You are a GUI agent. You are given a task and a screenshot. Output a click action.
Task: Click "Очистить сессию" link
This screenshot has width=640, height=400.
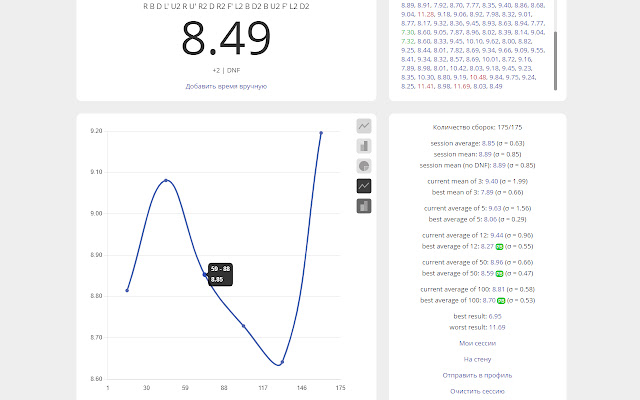point(478,391)
